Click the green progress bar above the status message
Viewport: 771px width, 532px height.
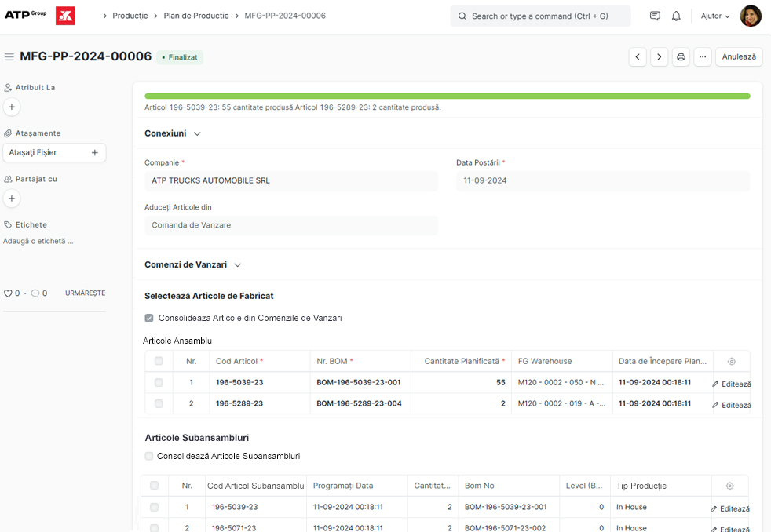pos(448,94)
